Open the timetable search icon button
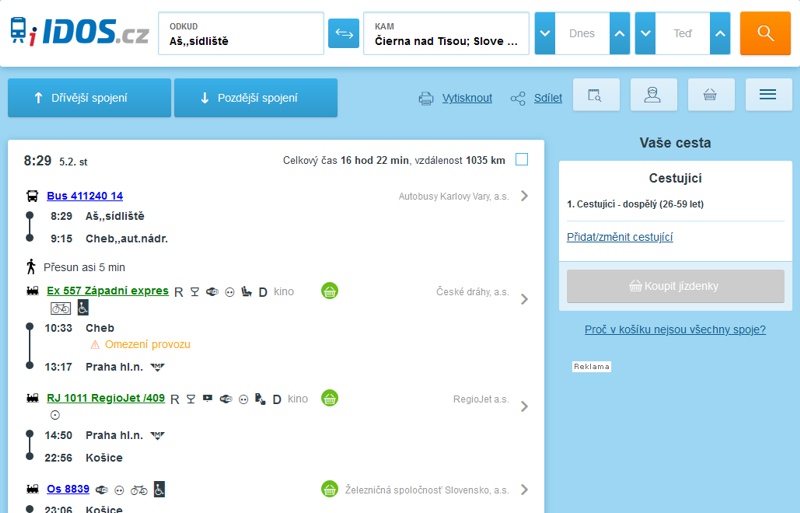This screenshot has height=513, width=800. pos(595,95)
